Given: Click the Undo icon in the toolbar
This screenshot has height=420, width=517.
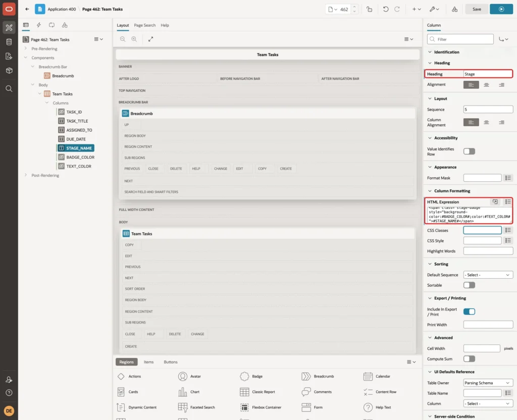Looking at the screenshot, I should coord(385,9).
